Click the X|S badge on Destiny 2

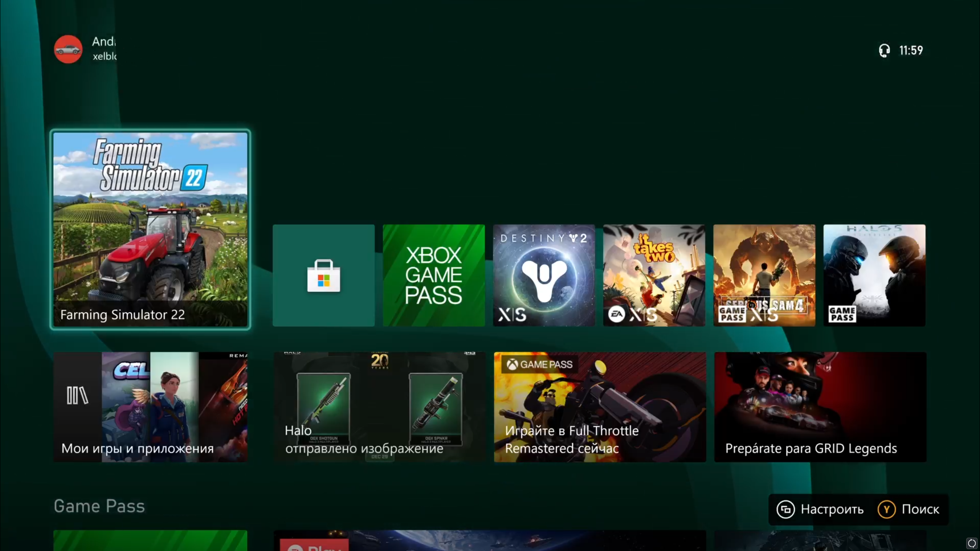coord(512,315)
